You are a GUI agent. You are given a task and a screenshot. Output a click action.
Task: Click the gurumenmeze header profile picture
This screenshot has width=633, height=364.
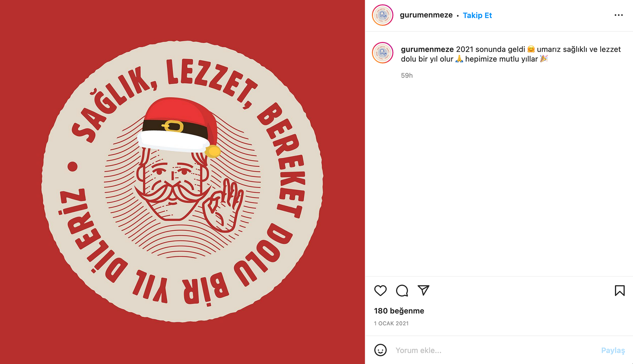tap(382, 15)
